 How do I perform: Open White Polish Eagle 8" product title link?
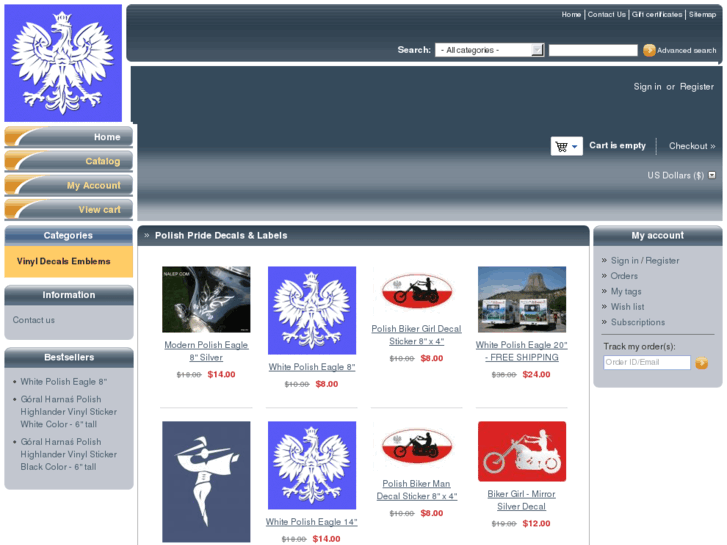coord(312,367)
